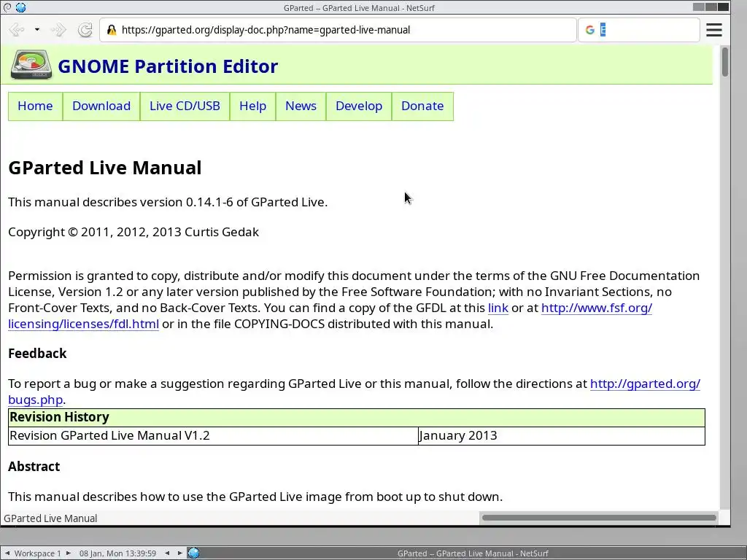
Task: Click the 'Revision History' table header
Action: point(356,417)
